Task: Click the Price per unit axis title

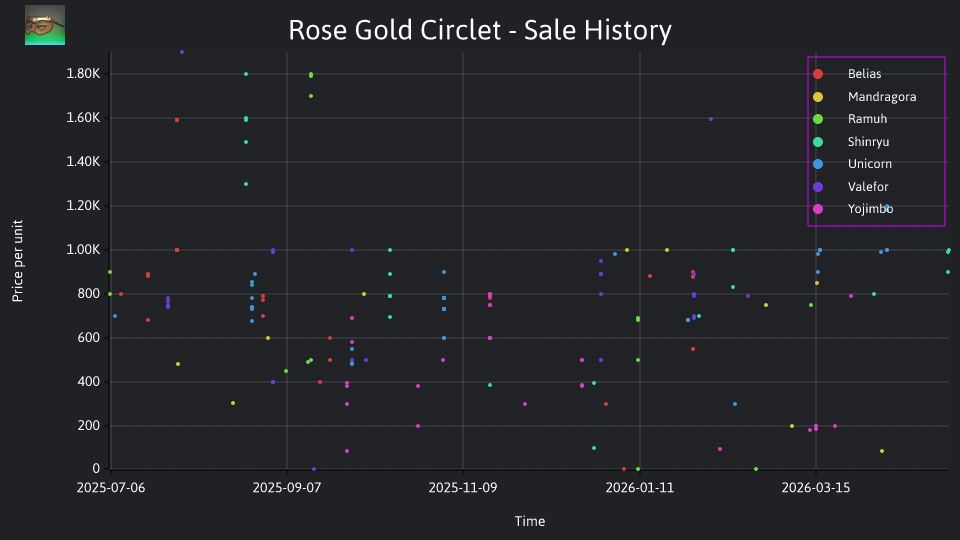Action: click(x=18, y=261)
